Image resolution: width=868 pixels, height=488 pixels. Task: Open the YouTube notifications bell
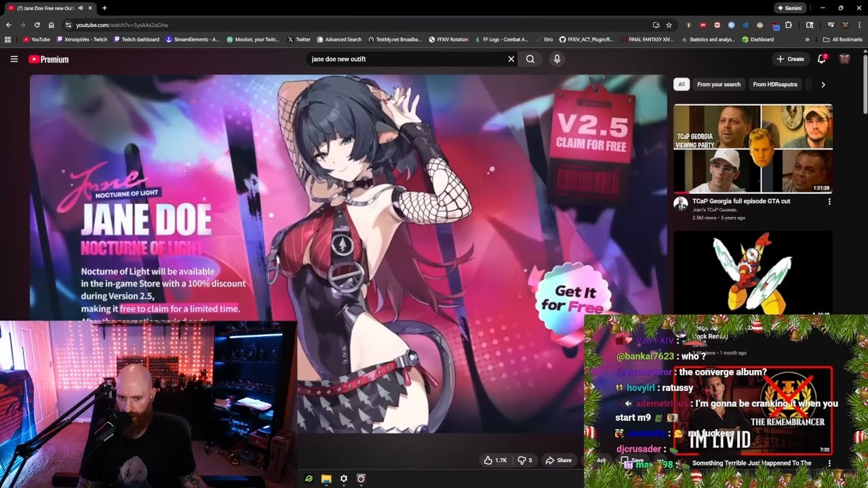(x=822, y=59)
